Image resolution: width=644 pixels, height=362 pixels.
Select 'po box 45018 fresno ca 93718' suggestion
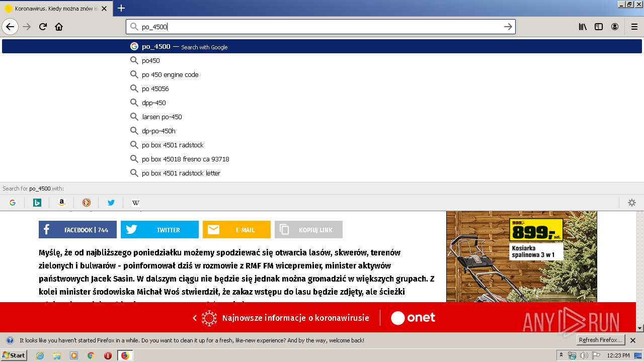[322, 159]
